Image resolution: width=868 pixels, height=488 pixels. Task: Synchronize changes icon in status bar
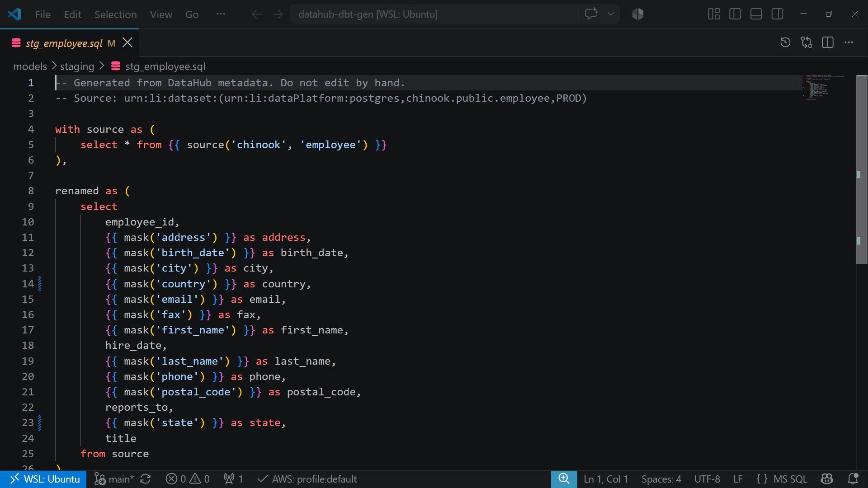pyautogui.click(x=146, y=479)
